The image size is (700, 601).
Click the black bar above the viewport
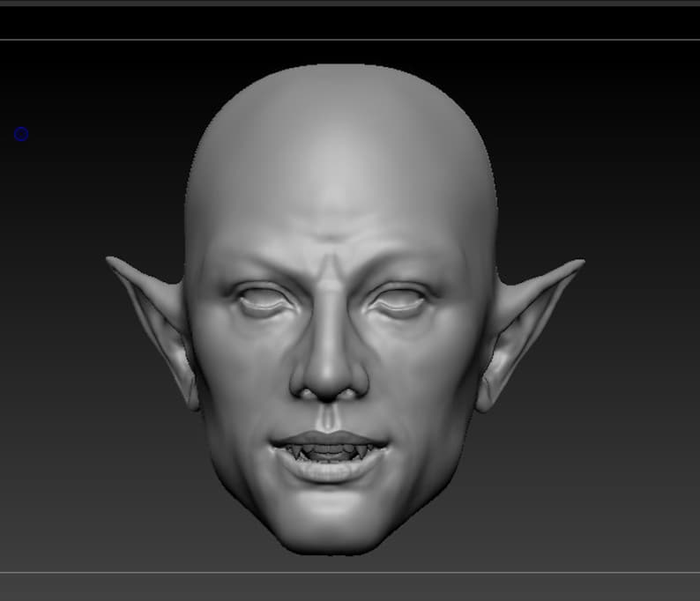pos(350,22)
